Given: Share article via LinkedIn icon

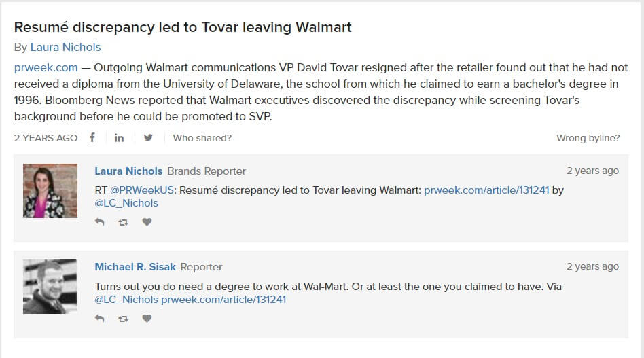Looking at the screenshot, I should pos(120,138).
